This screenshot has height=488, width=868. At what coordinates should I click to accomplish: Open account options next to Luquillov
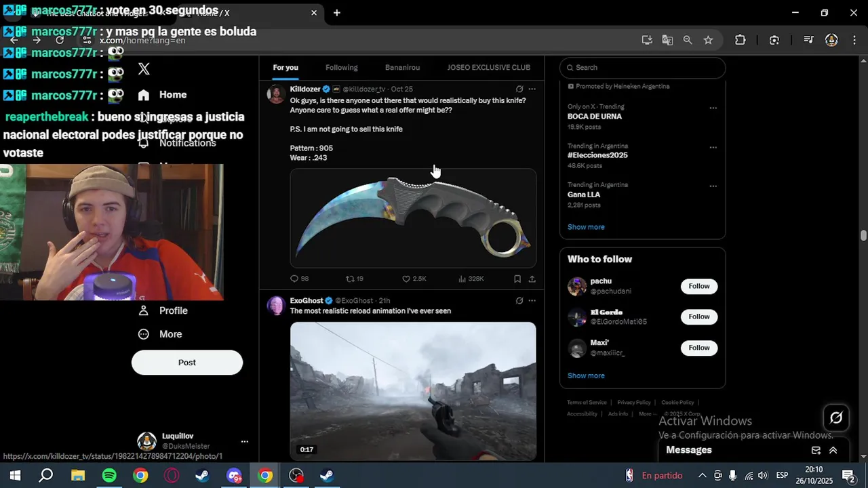tap(245, 441)
